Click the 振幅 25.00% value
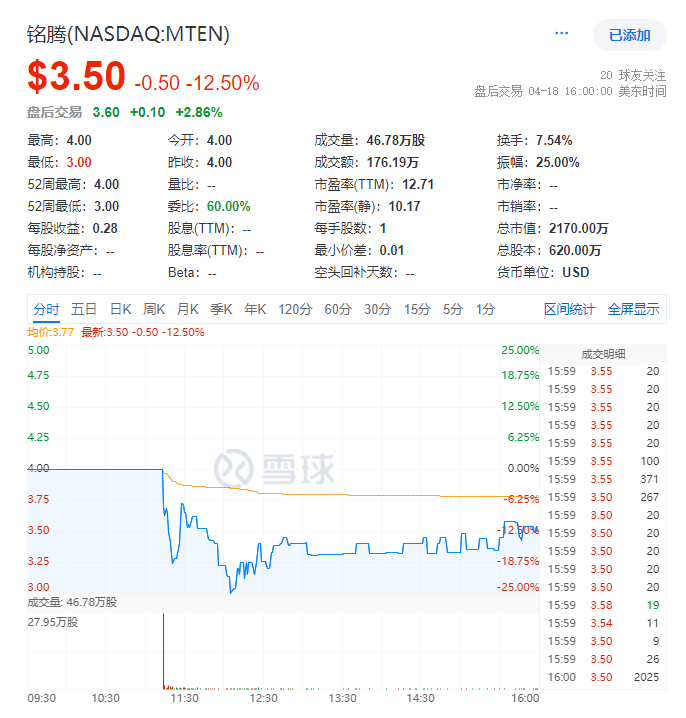Viewport: 686px width, 718px height. click(x=558, y=162)
